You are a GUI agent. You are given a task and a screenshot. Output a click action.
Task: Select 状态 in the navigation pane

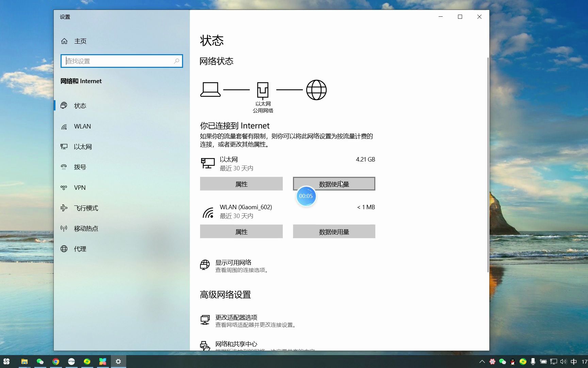click(80, 106)
